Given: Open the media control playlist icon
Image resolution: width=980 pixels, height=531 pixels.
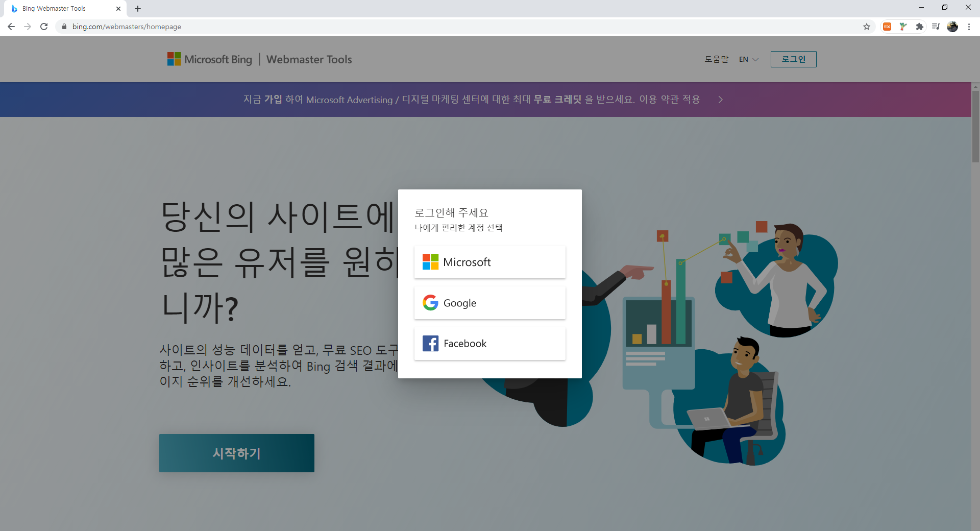Looking at the screenshot, I should coord(936,27).
